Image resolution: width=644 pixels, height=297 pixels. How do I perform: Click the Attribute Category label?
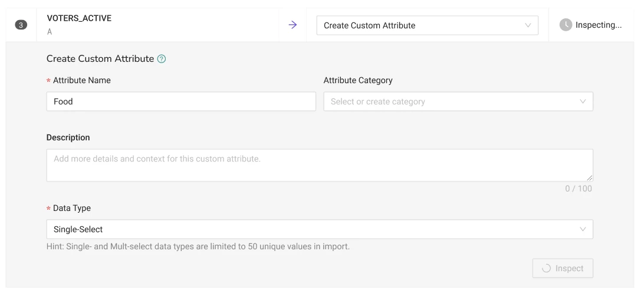coord(358,80)
